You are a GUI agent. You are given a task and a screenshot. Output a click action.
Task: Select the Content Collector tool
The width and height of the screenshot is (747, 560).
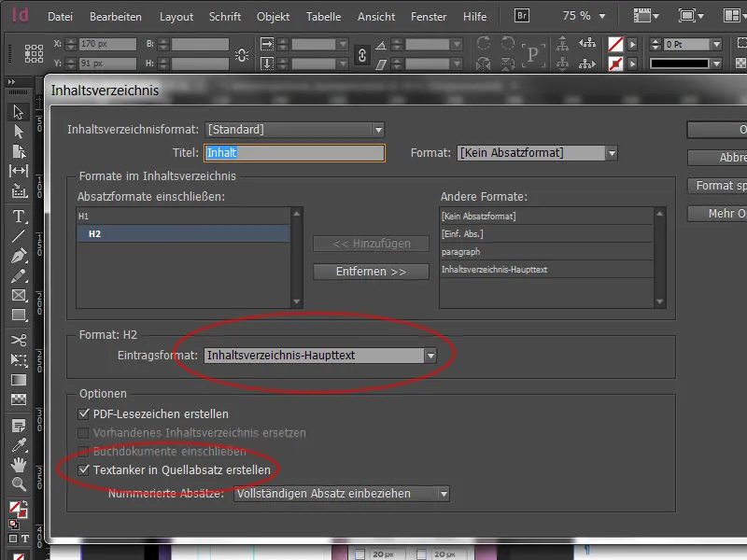click(19, 191)
